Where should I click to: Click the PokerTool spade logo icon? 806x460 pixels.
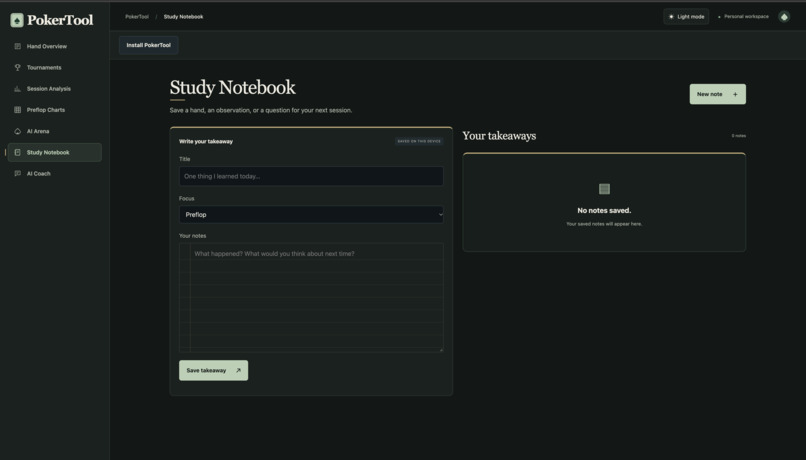(x=17, y=20)
